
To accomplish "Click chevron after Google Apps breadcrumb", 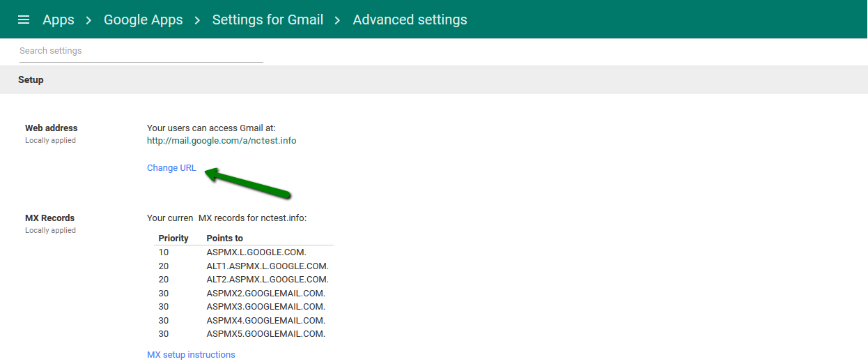I will (x=198, y=20).
